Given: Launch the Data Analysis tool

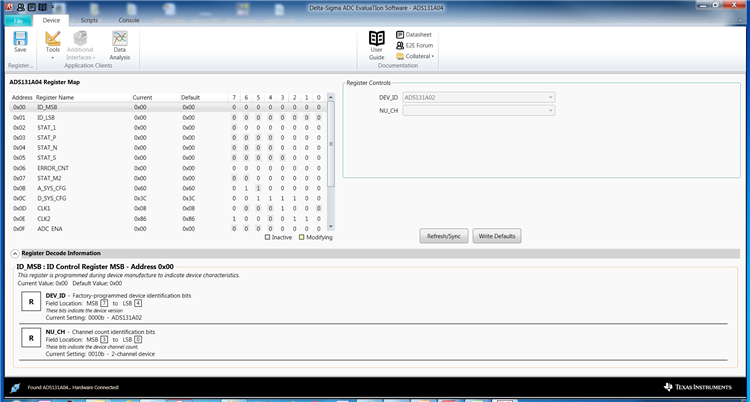Looking at the screenshot, I should tap(120, 45).
